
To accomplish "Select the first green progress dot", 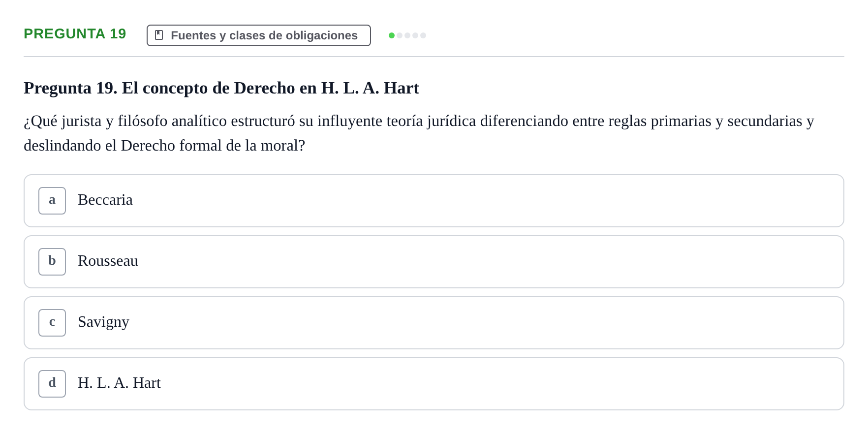I will coord(392,35).
